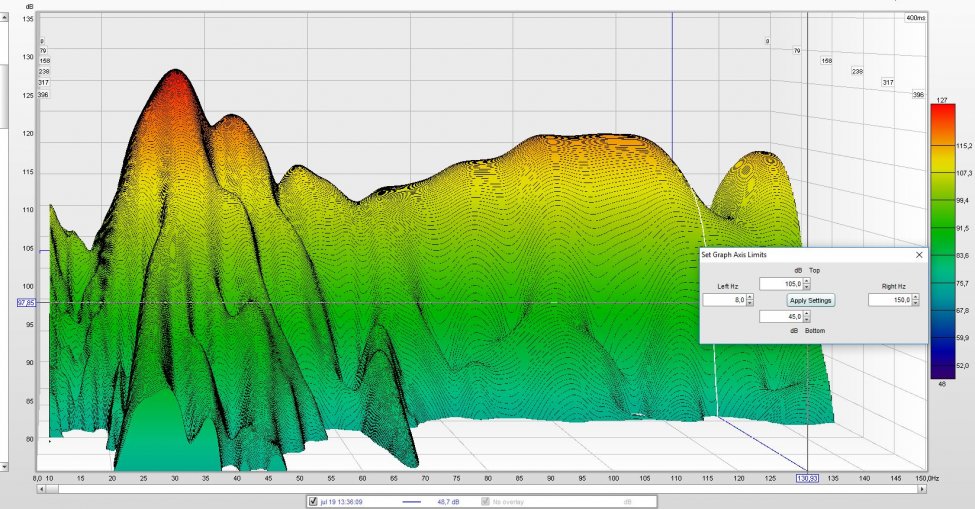
Task: Increase the dB Top value with up arrow
Action: pos(807,281)
